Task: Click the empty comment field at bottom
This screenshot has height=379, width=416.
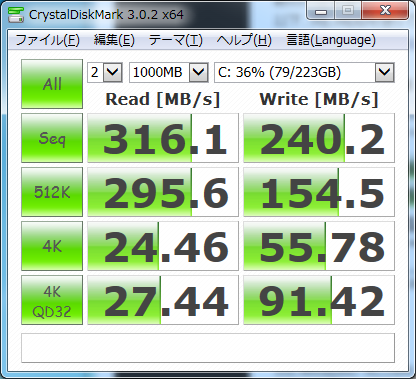Action: (x=208, y=348)
